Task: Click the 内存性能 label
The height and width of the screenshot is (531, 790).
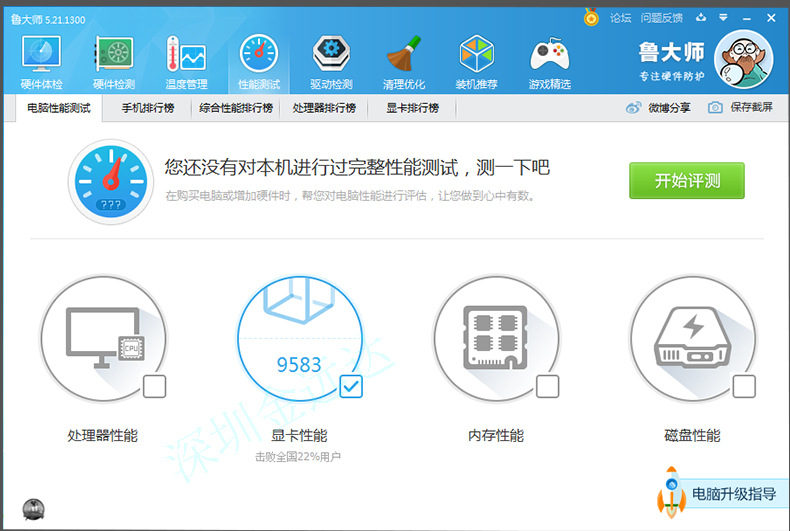Action: (x=496, y=435)
